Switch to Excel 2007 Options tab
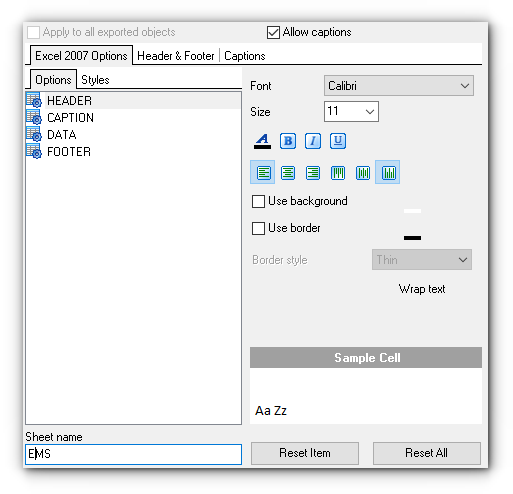The image size is (513, 494). pyautogui.click(x=81, y=56)
